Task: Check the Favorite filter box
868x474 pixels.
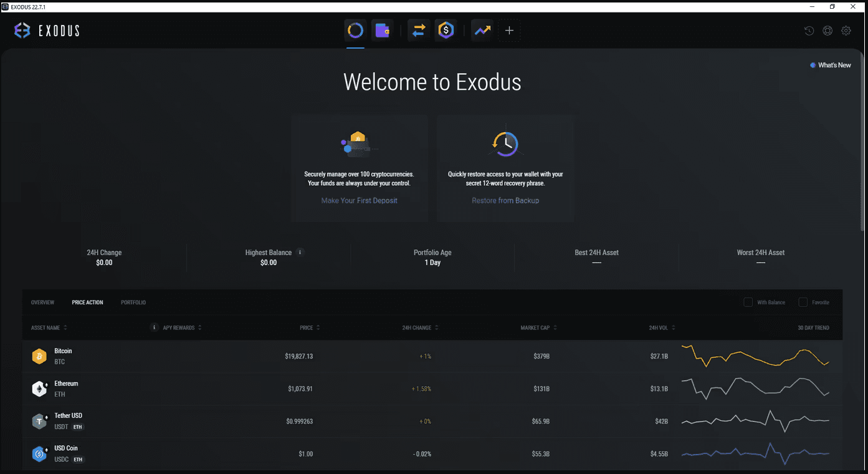Action: click(x=803, y=302)
